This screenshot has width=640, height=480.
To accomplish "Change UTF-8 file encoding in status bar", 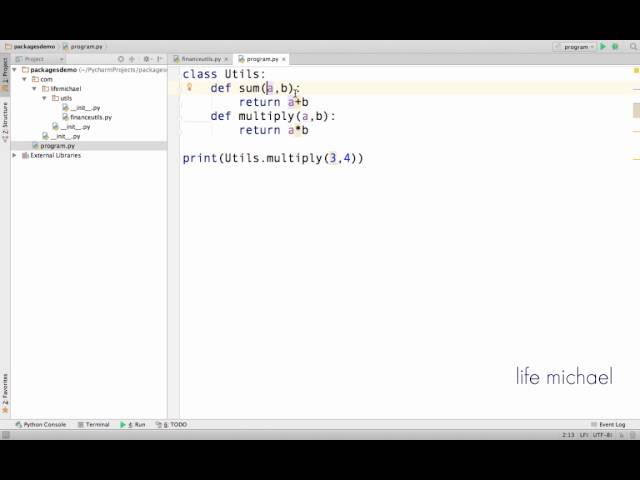I will (602, 435).
